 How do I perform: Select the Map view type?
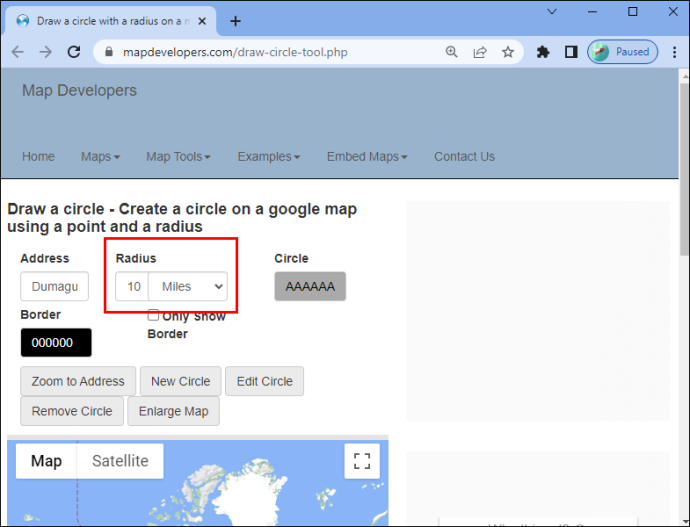pos(46,461)
